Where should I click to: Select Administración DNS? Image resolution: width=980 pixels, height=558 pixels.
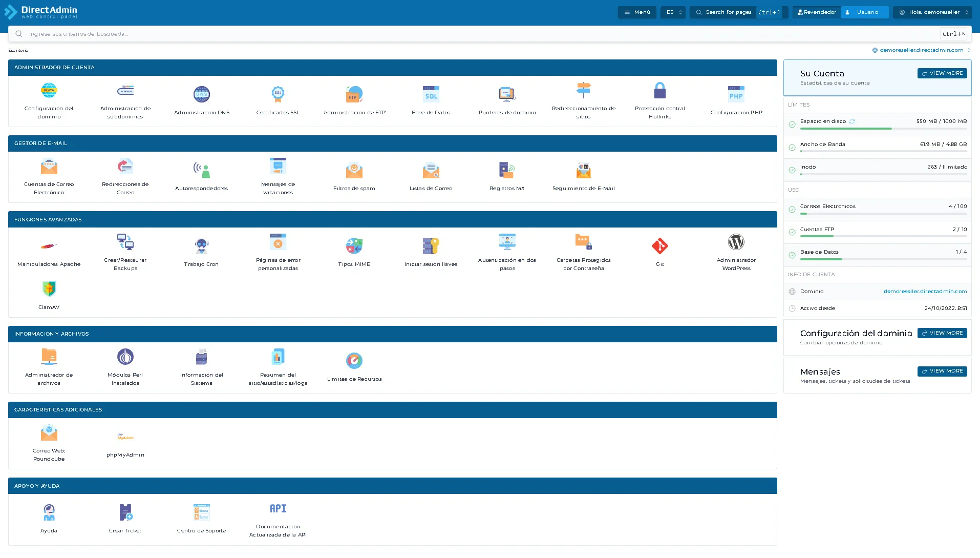coord(201,100)
